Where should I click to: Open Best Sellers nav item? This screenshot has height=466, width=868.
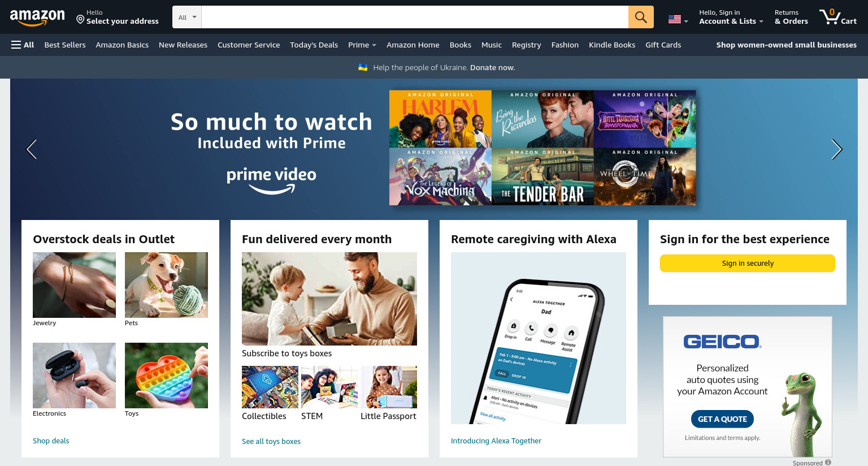(x=65, y=45)
